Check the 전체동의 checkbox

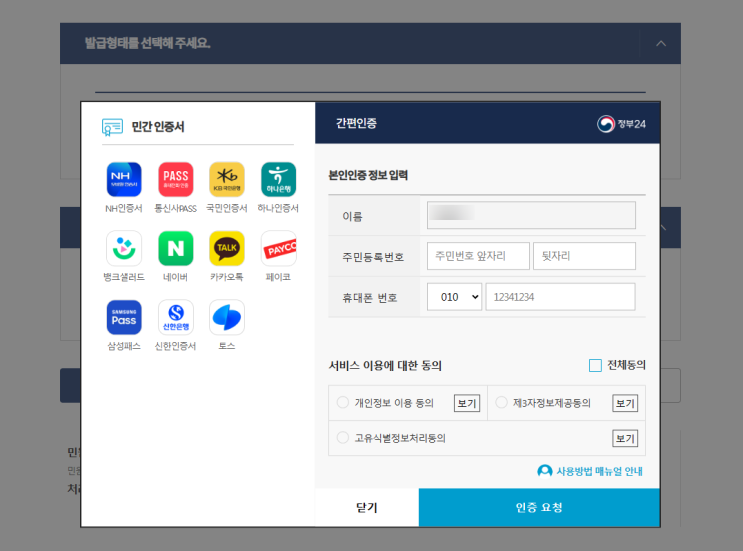[595, 365]
